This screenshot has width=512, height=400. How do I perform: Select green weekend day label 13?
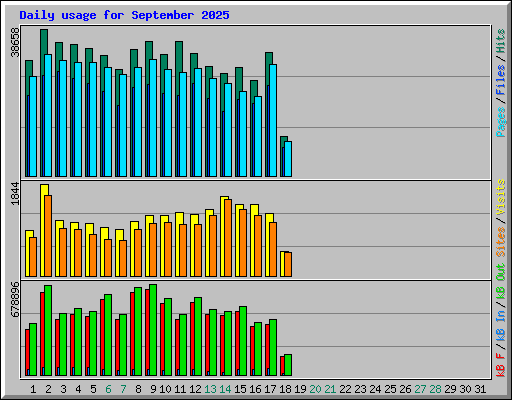click(x=210, y=389)
